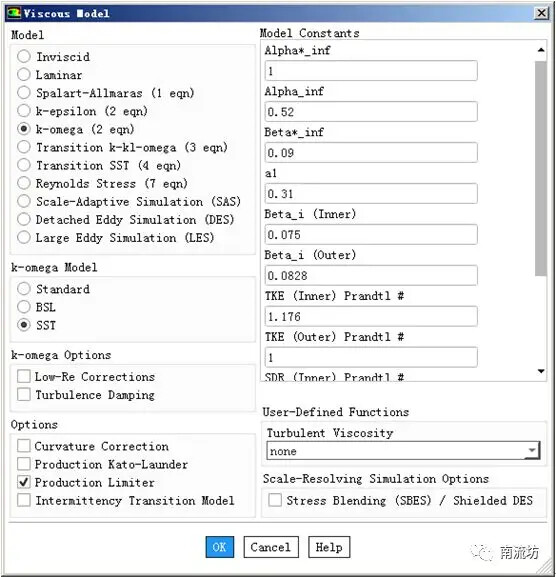Click the Fluent icon in title bar

(x=14, y=13)
